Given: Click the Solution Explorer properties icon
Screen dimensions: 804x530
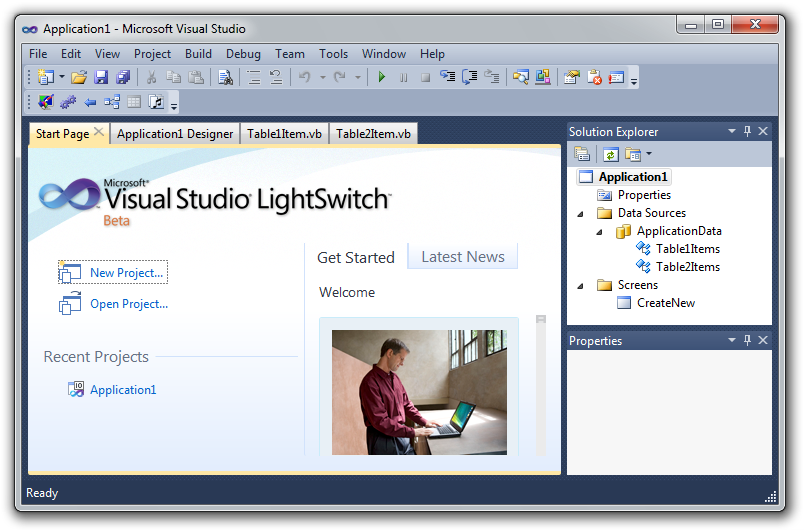Looking at the screenshot, I should [582, 154].
